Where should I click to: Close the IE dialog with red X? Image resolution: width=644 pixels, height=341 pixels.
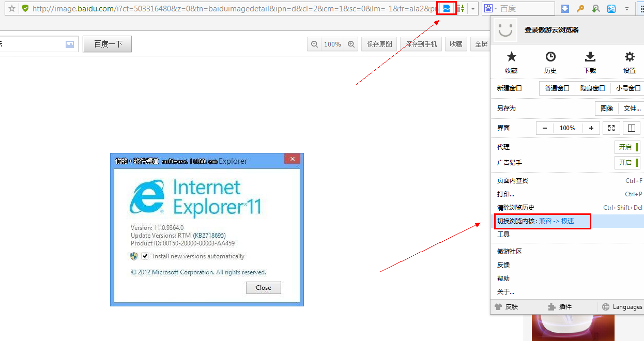(x=293, y=159)
